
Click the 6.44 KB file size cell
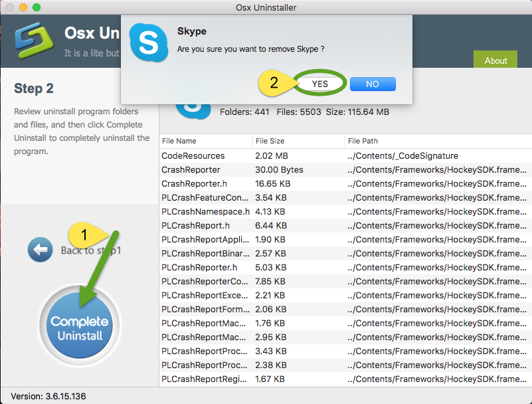(x=271, y=225)
